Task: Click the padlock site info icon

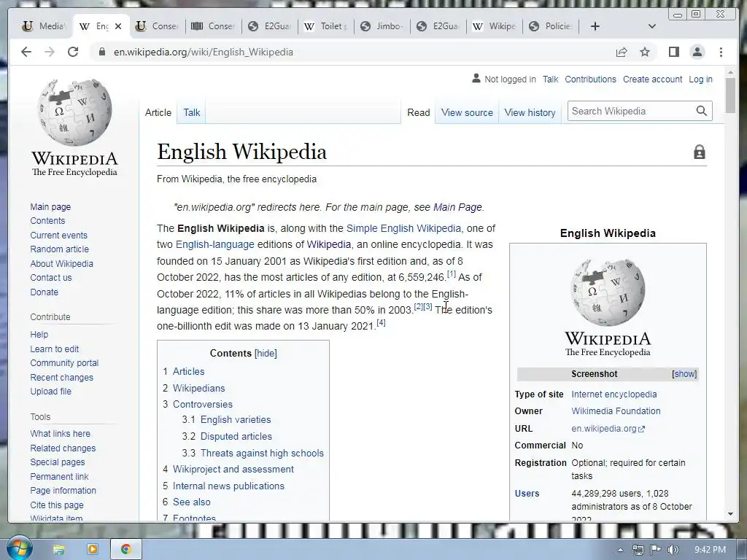Action: click(x=101, y=52)
